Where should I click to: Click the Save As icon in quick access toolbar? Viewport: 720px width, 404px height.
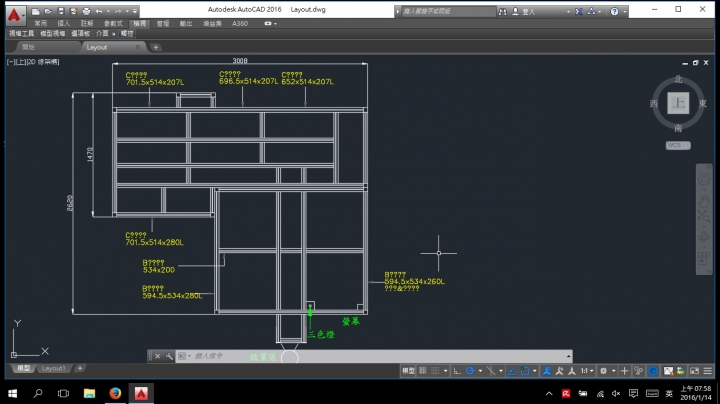[x=73, y=11]
